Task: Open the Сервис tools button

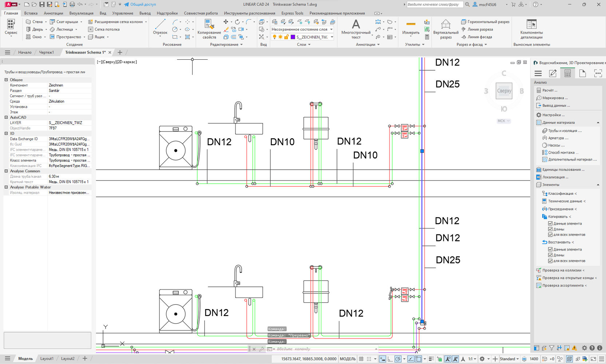Action: pyautogui.click(x=11, y=28)
